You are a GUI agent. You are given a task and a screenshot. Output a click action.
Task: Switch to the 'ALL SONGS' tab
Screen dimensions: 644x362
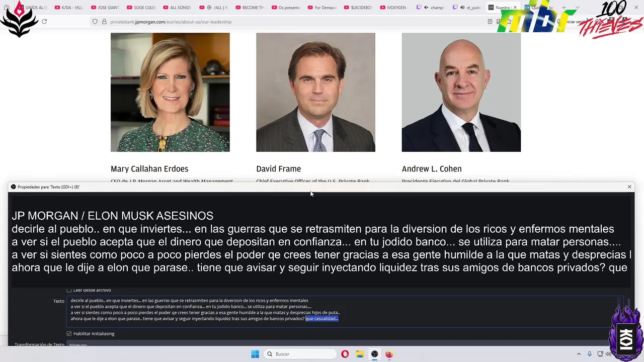pyautogui.click(x=178, y=8)
